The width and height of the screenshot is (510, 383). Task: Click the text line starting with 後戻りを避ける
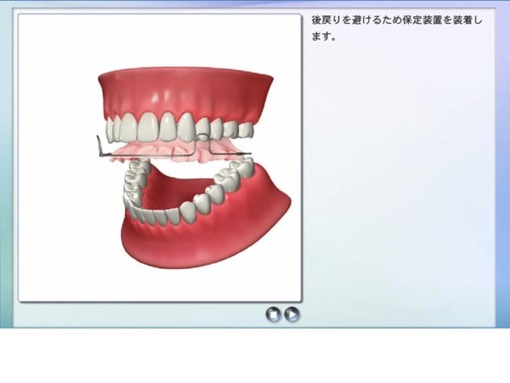[397, 20]
